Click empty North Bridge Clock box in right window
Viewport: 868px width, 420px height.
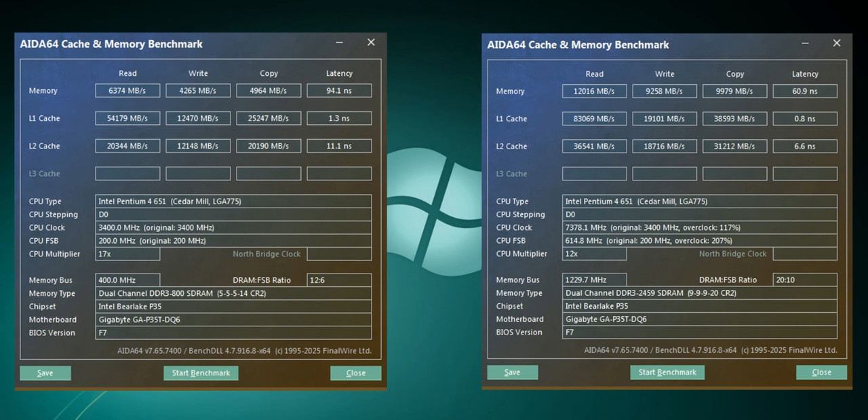pos(806,254)
